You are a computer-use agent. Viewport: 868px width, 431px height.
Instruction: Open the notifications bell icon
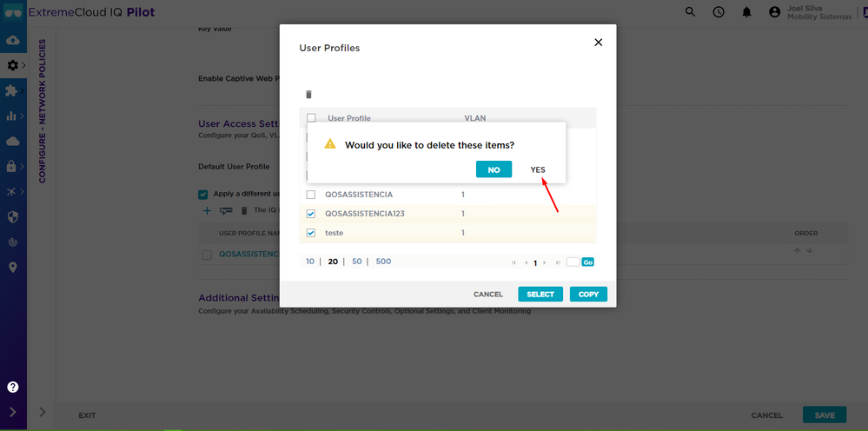(x=746, y=12)
